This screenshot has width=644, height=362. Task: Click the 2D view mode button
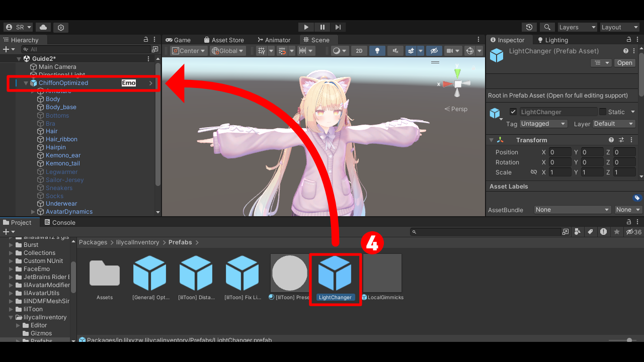359,51
